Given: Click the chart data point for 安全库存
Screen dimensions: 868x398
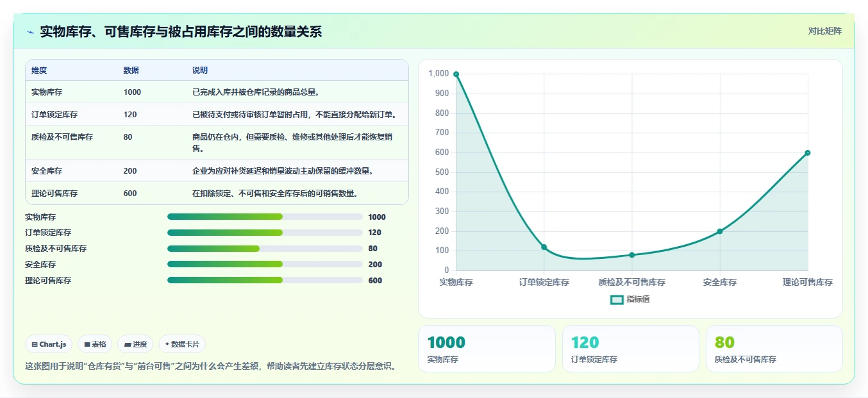Looking at the screenshot, I should (x=720, y=231).
